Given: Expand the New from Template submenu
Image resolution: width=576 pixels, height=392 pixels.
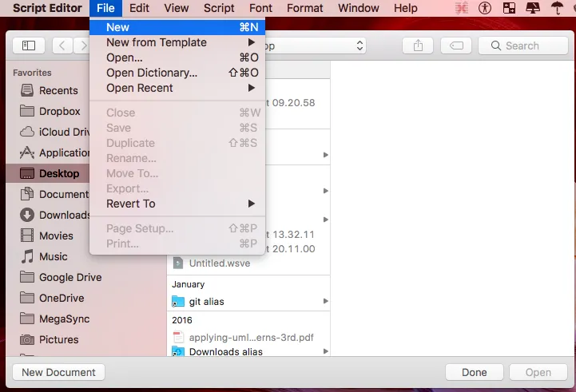Looking at the screenshot, I should (252, 42).
